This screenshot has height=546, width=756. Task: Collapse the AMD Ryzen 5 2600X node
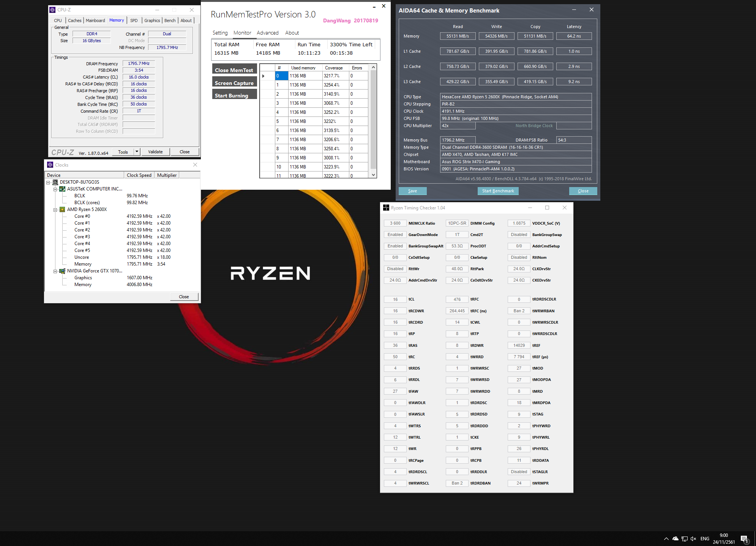(55, 209)
